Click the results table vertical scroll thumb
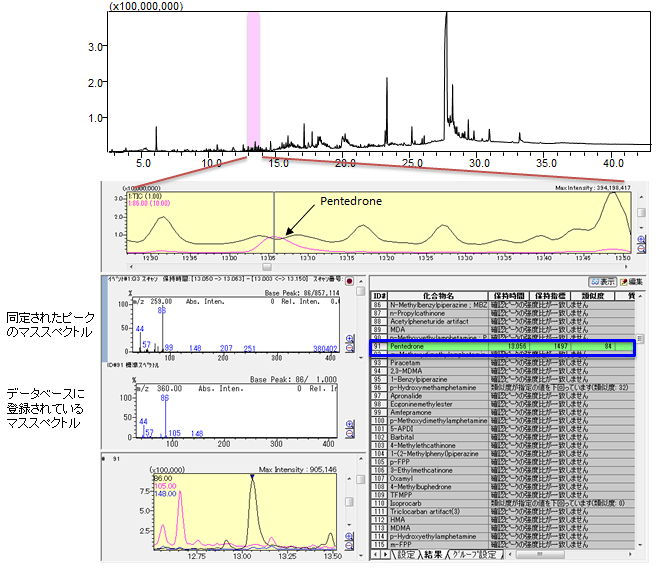Viewport: 660px width, 570px height. [639, 338]
